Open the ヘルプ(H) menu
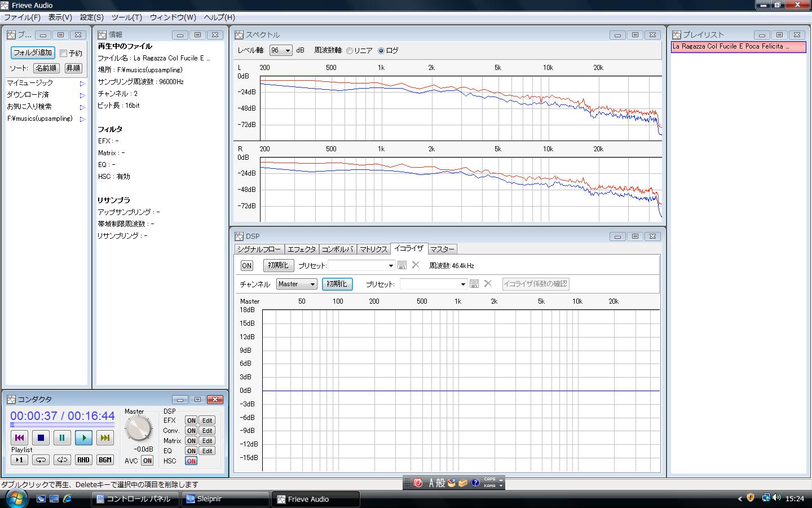Screen dimensions: 812x508 pyautogui.click(x=219, y=17)
